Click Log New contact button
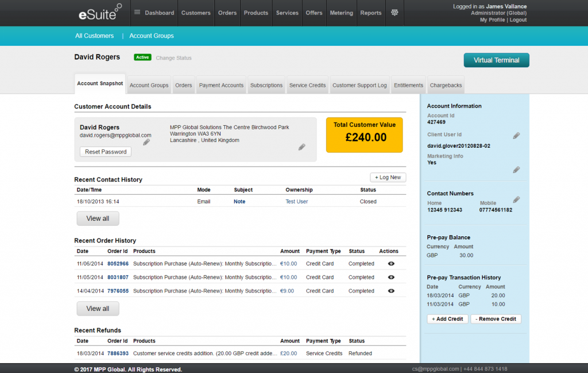 click(x=388, y=177)
